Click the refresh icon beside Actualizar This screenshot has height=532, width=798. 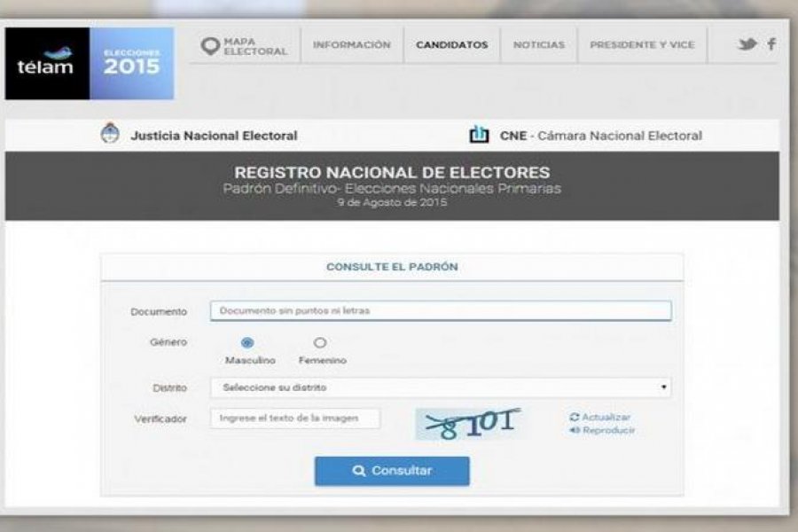click(575, 417)
